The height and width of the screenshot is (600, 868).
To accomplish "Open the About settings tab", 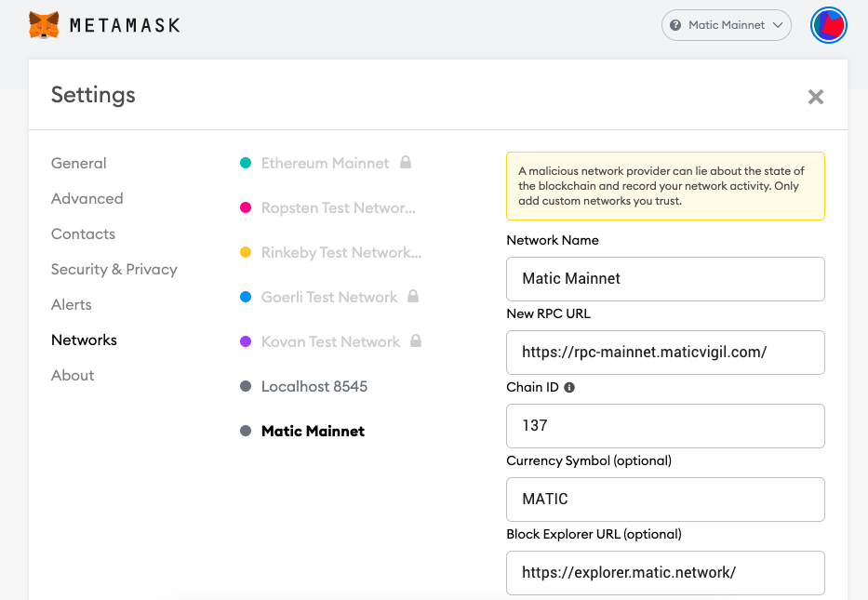I will [73, 375].
